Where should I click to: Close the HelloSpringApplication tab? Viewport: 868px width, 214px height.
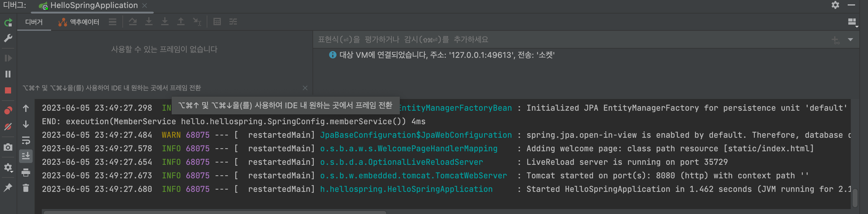145,6
